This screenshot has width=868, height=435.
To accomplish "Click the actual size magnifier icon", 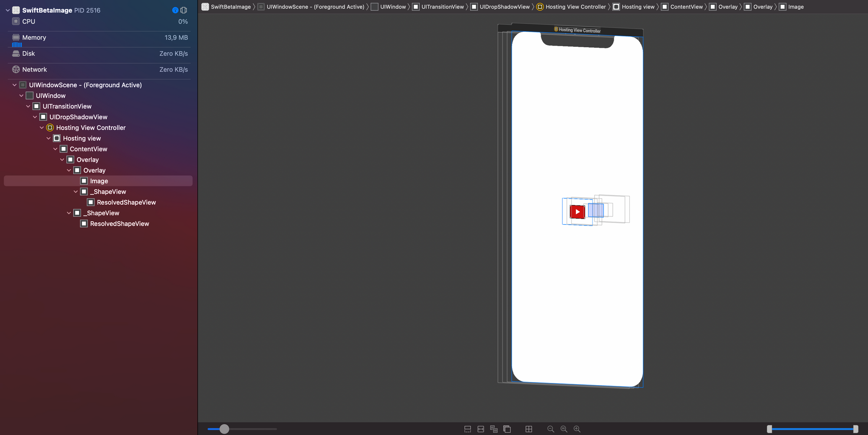I will coord(564,429).
